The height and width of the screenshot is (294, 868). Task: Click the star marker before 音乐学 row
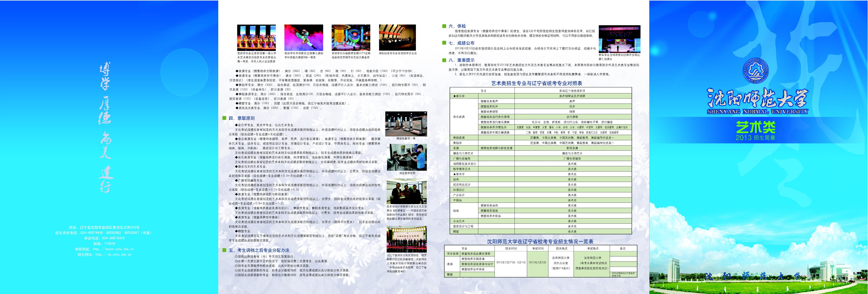pos(454,96)
